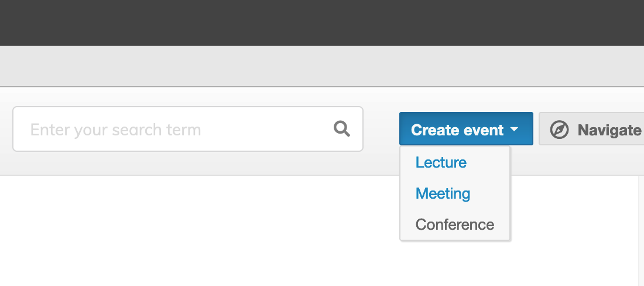Click the 'Navigate' text label
644x286 pixels.
609,130
